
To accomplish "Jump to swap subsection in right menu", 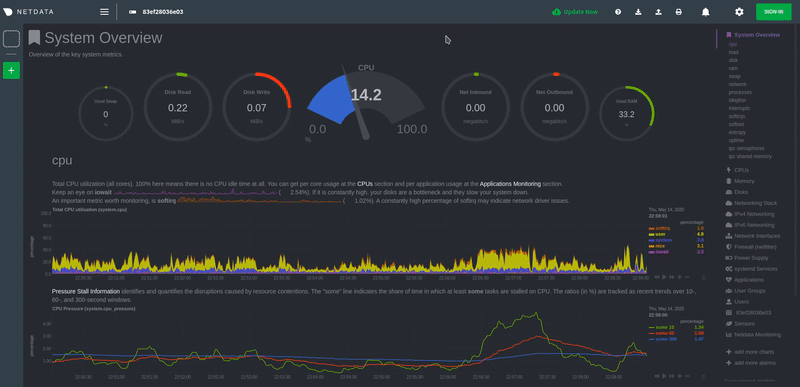I will point(735,76).
